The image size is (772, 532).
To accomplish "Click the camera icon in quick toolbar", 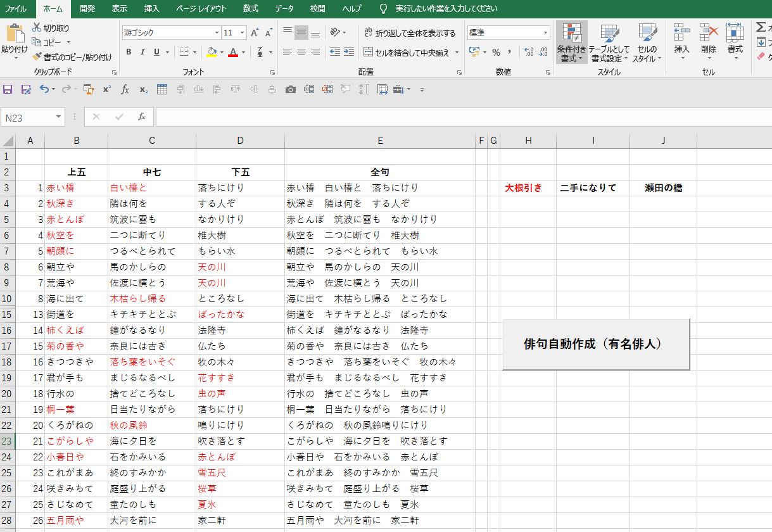I will coord(291,89).
